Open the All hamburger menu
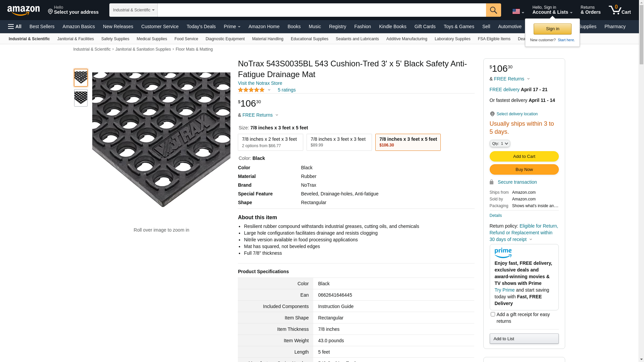The width and height of the screenshot is (644, 362). point(15,26)
